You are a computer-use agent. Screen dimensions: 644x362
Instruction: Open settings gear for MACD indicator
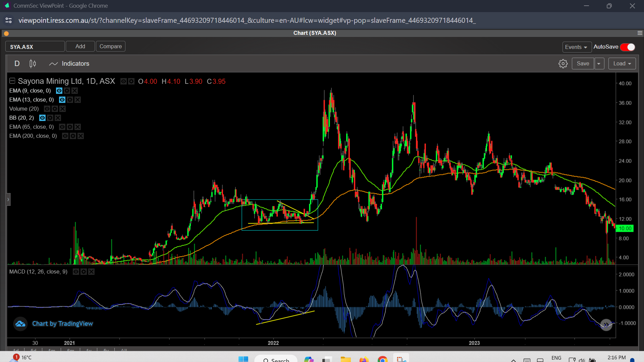point(84,272)
